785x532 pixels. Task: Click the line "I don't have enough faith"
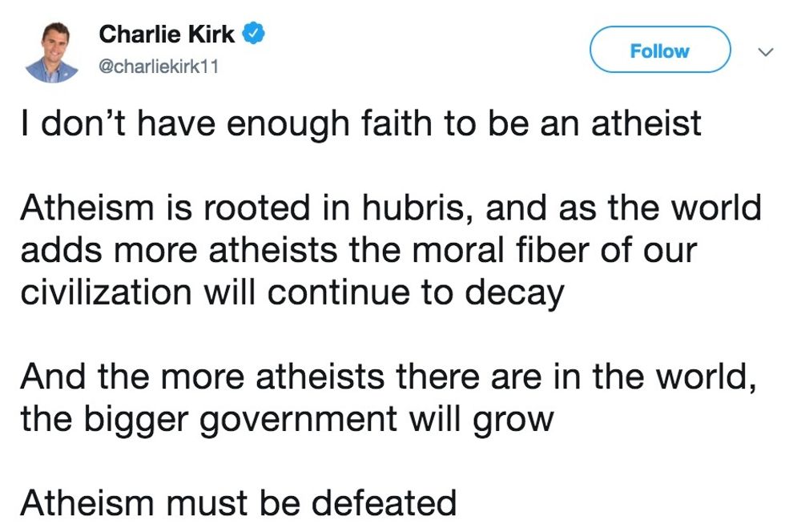360,124
